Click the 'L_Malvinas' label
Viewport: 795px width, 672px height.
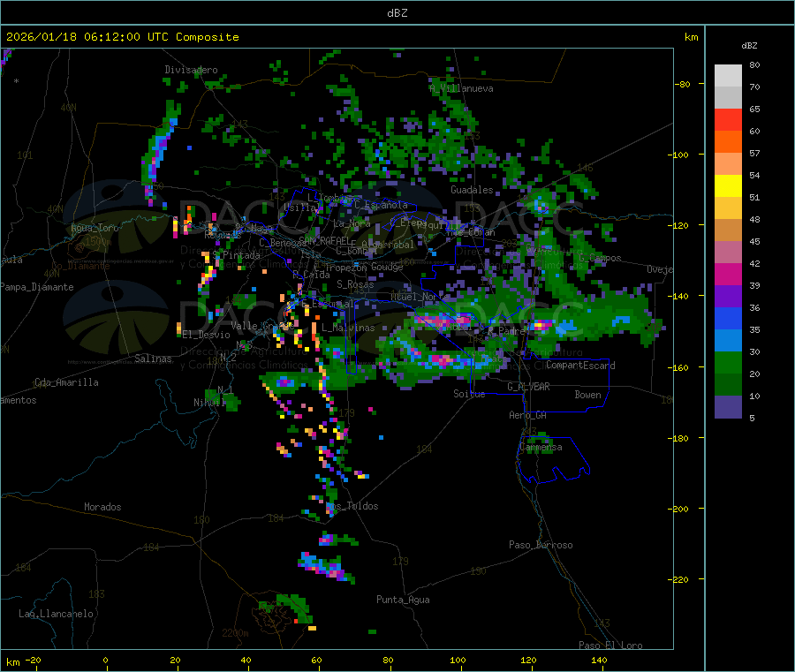348,328
